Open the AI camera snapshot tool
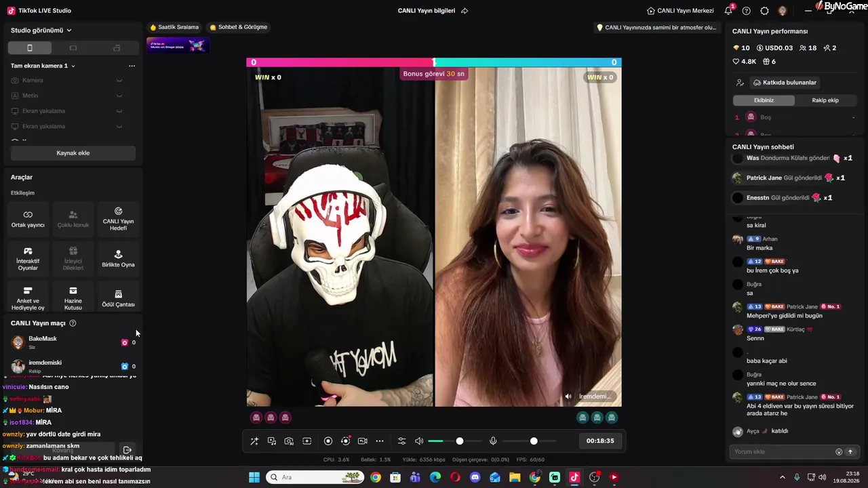The width and height of the screenshot is (868, 488). [289, 441]
